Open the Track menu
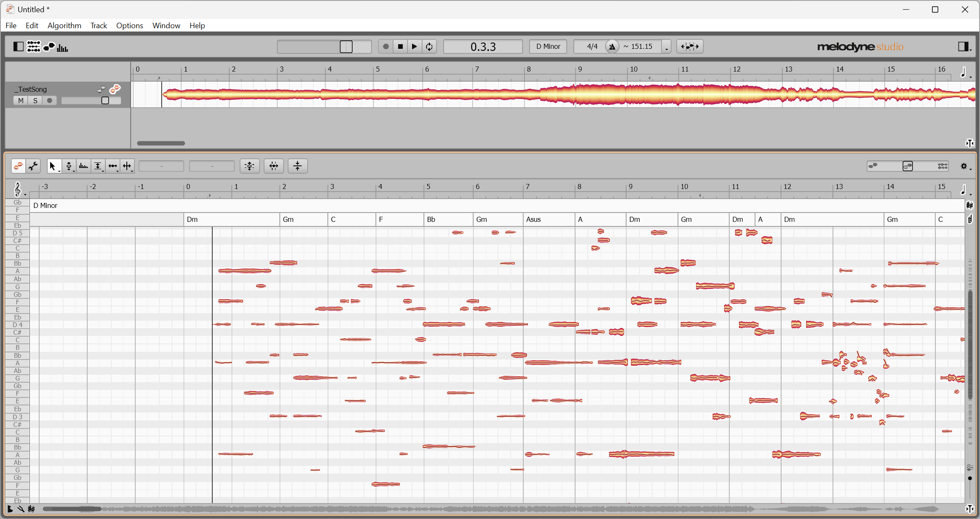Screen dimensions: 980x519 pyautogui.click(x=99, y=25)
